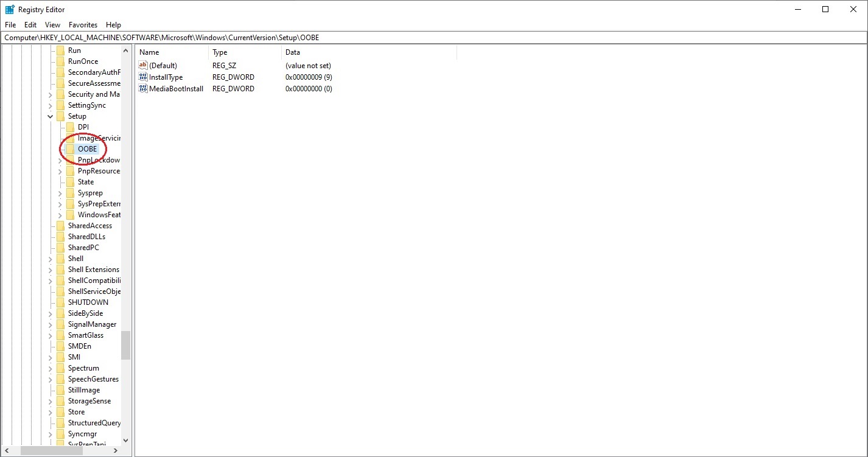868x457 pixels.
Task: Select the (Default) string value icon
Action: pos(143,65)
